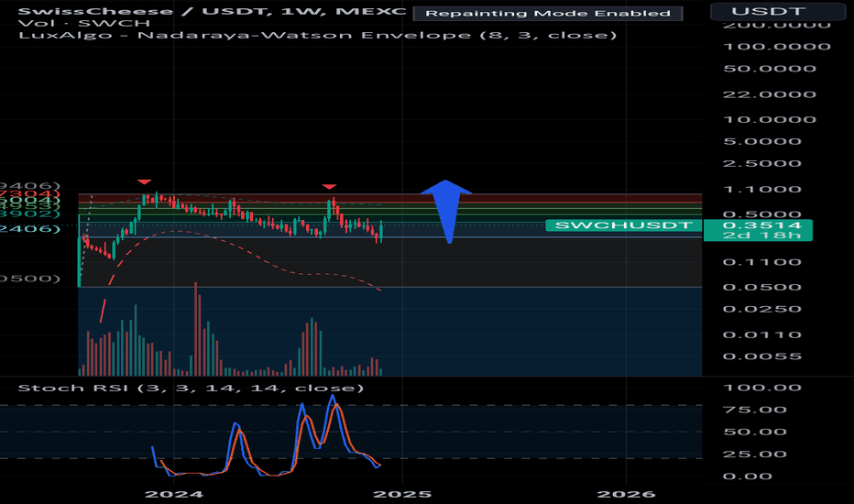Click the 2025 time axis label

pyautogui.click(x=402, y=495)
